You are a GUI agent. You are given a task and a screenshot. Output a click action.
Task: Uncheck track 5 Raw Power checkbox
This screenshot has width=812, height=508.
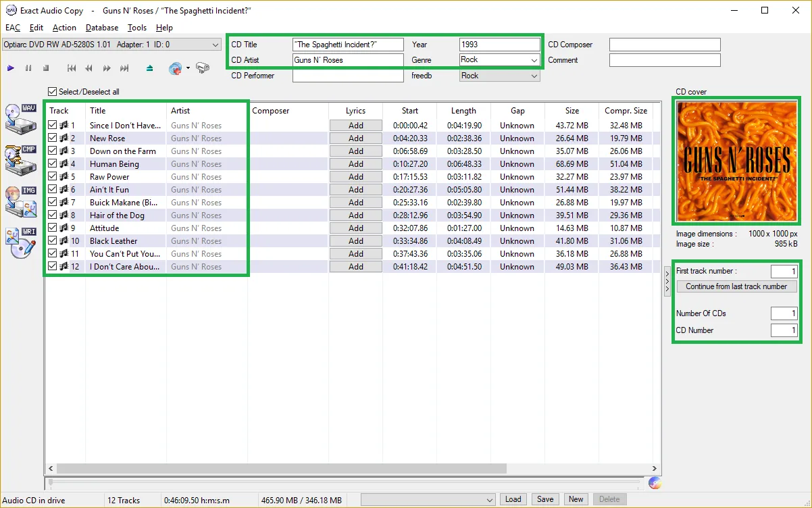(x=53, y=176)
